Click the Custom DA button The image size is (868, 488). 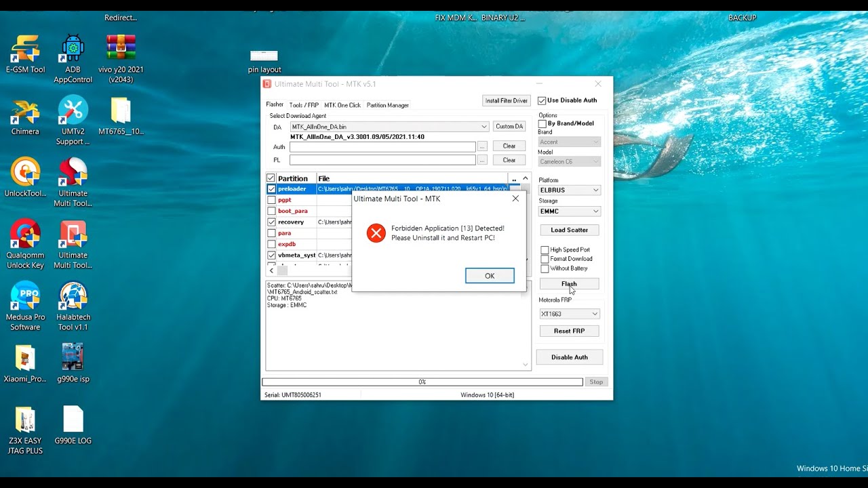pyautogui.click(x=509, y=126)
